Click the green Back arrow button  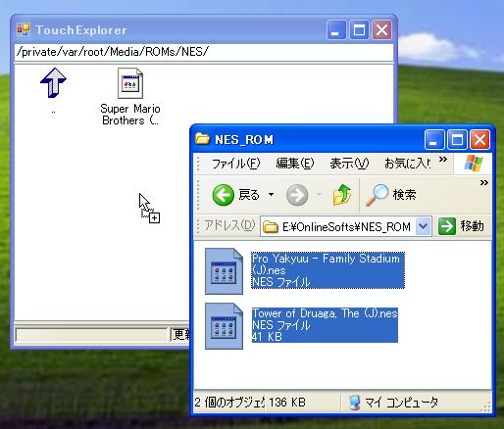(224, 195)
